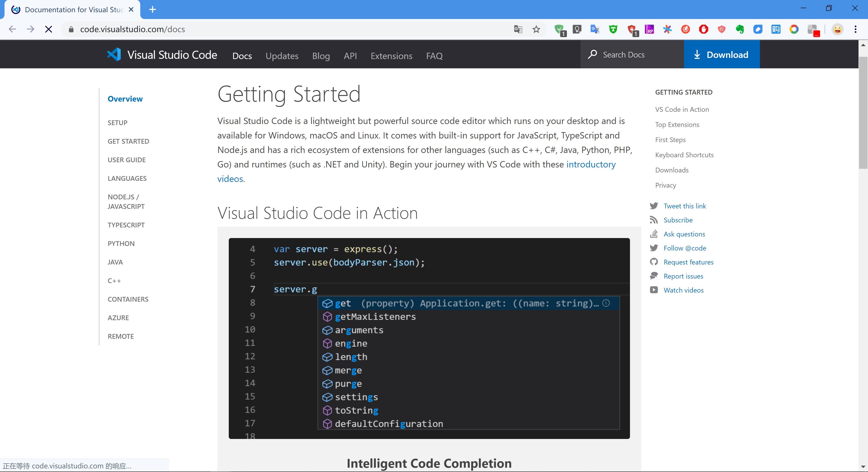The image size is (868, 472).
Task: Click the RSS feed icon beside Subscribe
Action: (x=654, y=220)
